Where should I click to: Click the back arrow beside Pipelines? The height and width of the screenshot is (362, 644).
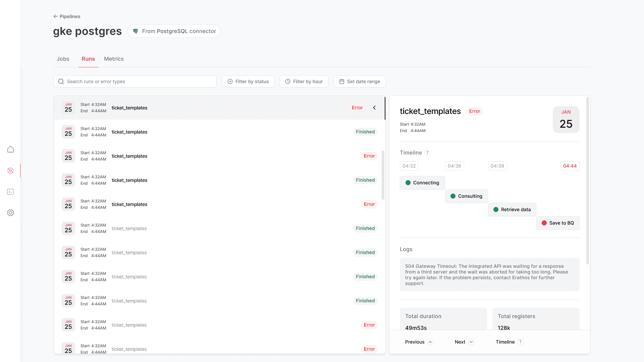pos(56,16)
